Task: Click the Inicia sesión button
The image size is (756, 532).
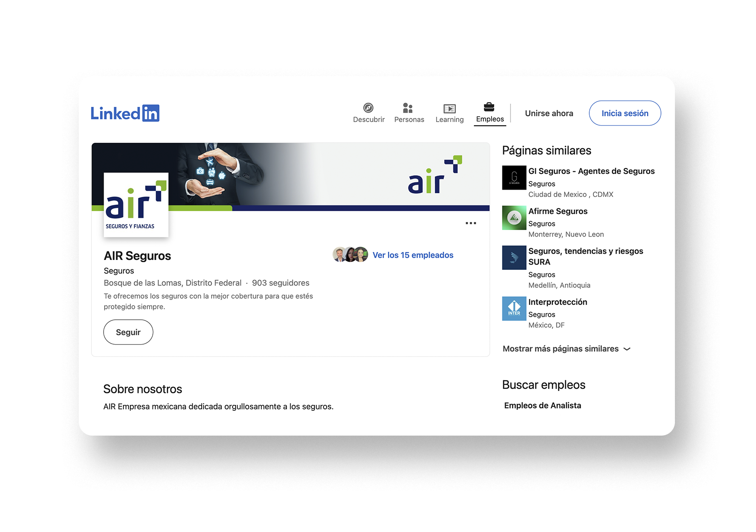Action: click(x=625, y=113)
